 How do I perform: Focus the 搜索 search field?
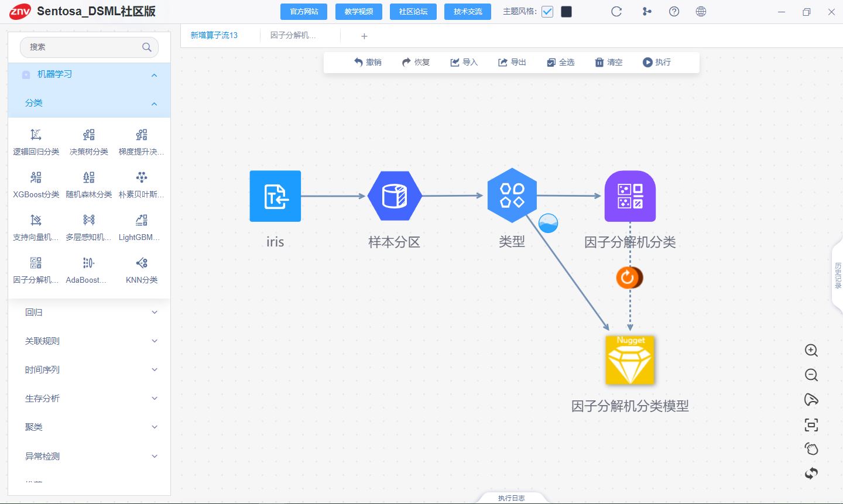point(89,47)
